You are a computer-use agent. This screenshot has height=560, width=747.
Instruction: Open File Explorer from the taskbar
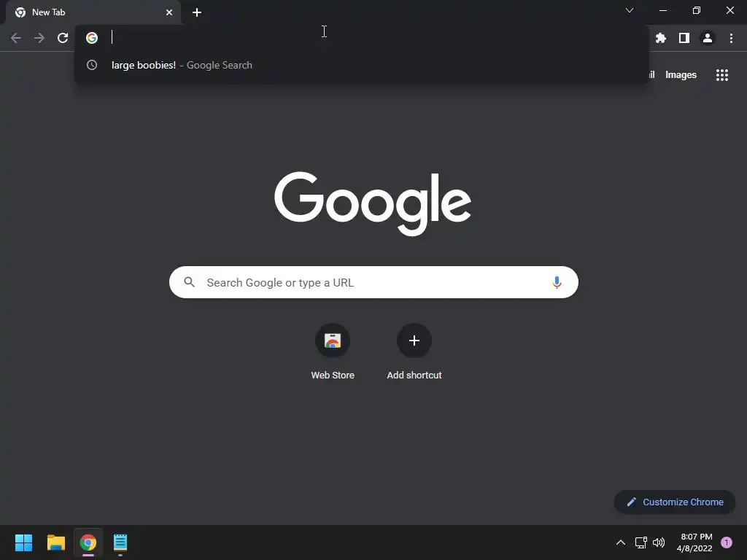pyautogui.click(x=55, y=542)
